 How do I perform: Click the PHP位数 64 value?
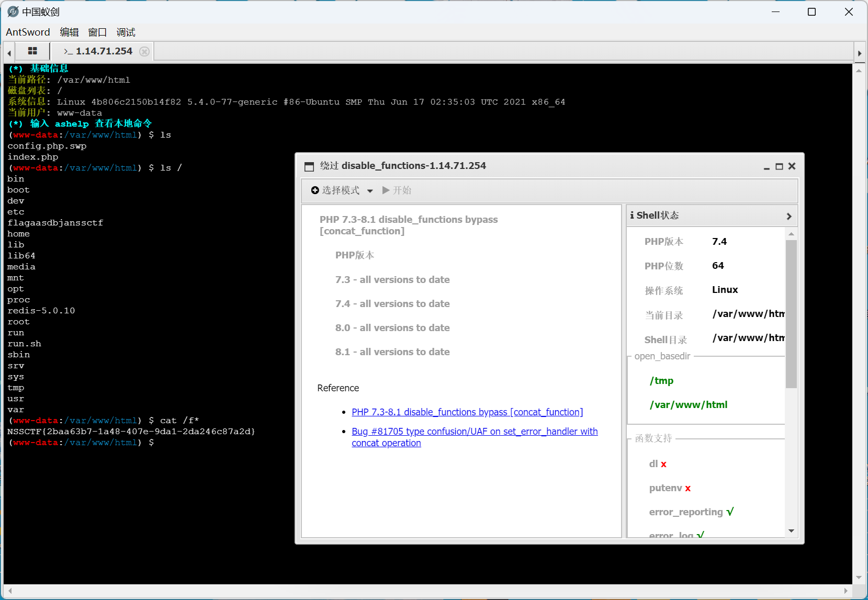[x=718, y=266]
